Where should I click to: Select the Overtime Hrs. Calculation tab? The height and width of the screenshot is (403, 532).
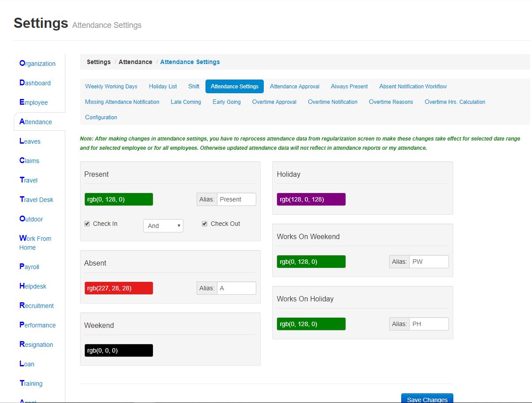click(x=455, y=102)
